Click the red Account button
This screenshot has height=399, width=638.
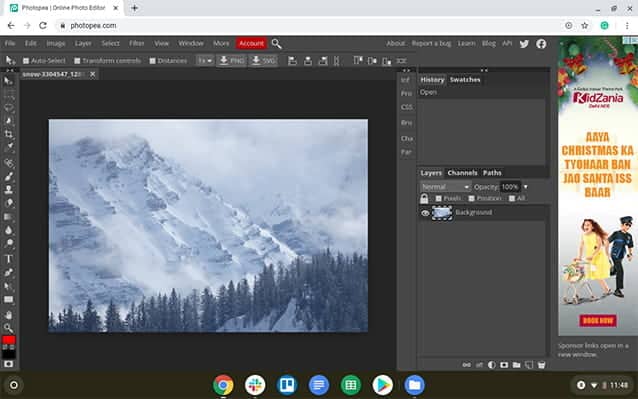pos(251,43)
